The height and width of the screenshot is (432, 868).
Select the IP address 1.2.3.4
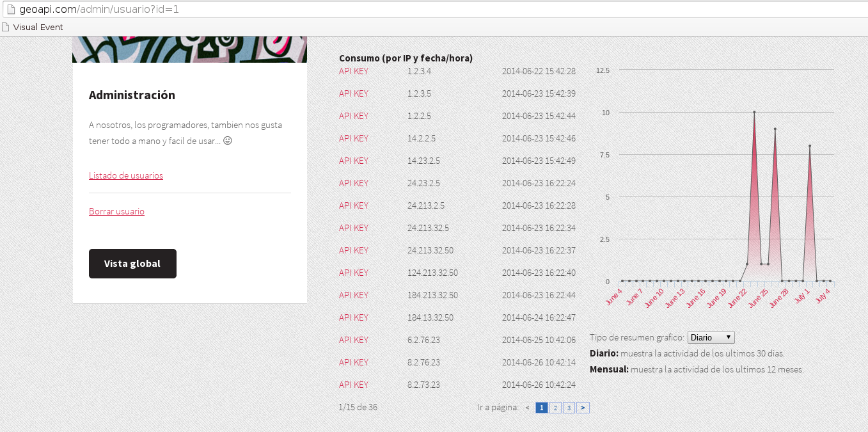pos(420,71)
